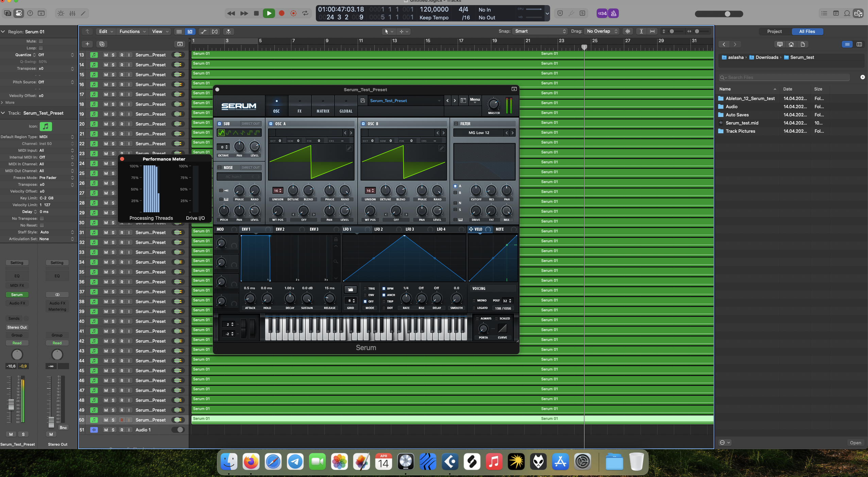The width and height of the screenshot is (868, 477).
Task: Mute track 13 using its M button
Action: pyautogui.click(x=106, y=55)
